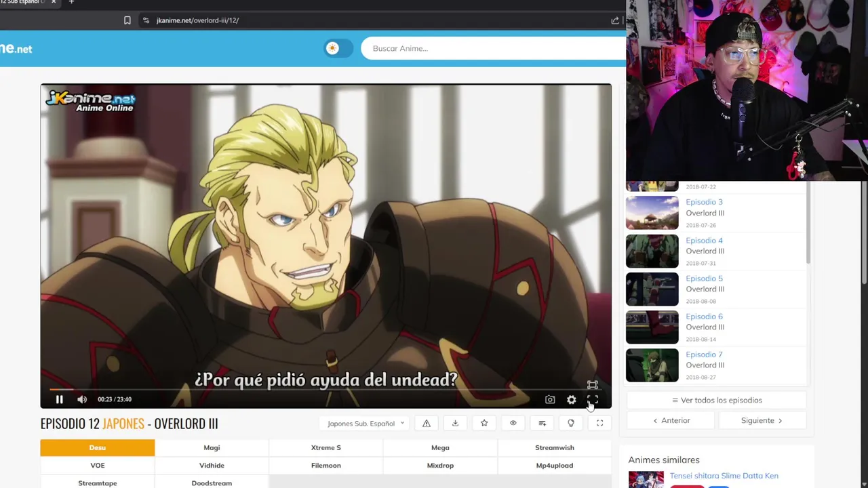The width and height of the screenshot is (868, 488).
Task: Expand player with icon below video
Action: coord(599,424)
